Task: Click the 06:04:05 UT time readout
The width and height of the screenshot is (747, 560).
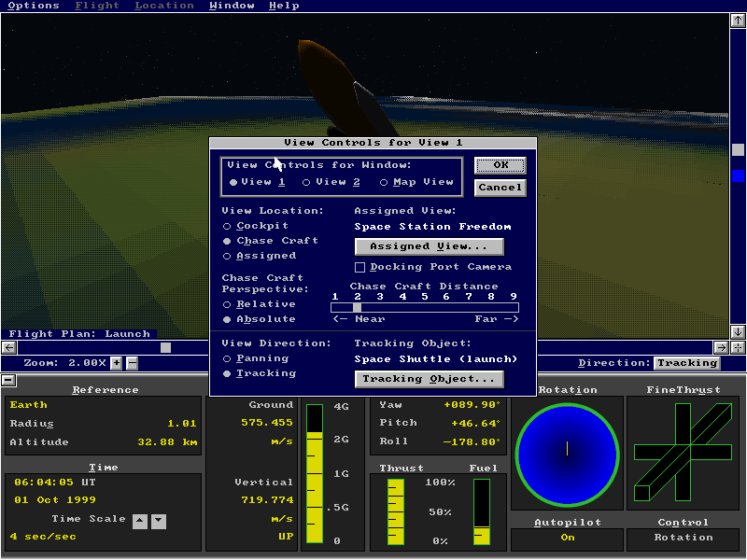Action: 55,483
